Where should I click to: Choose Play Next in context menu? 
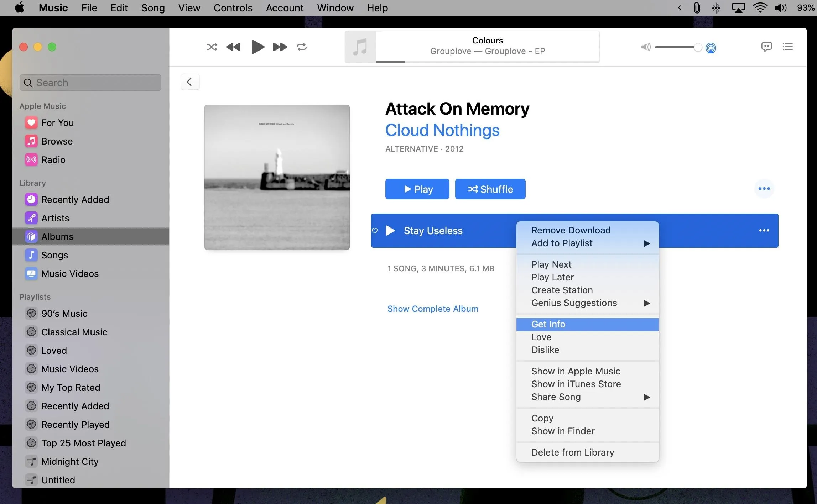(x=588, y=264)
